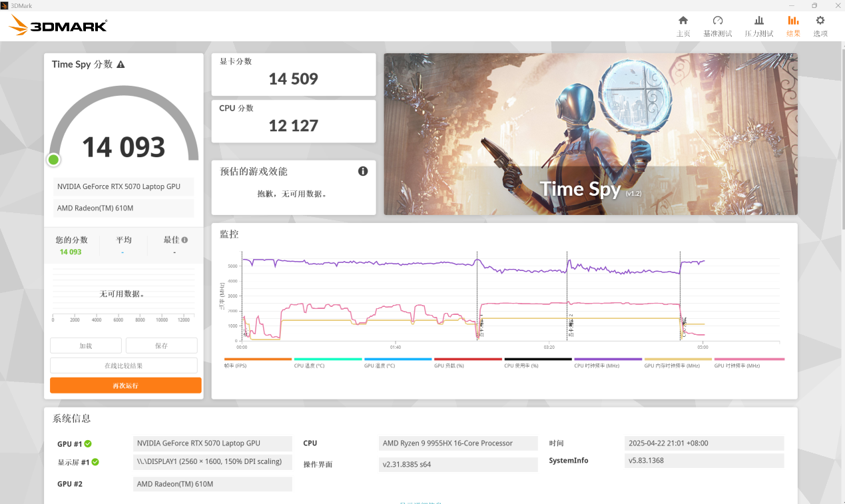
Task: Open the NVIDIA GeForce RTX 5070 GPU entry
Action: 124,186
